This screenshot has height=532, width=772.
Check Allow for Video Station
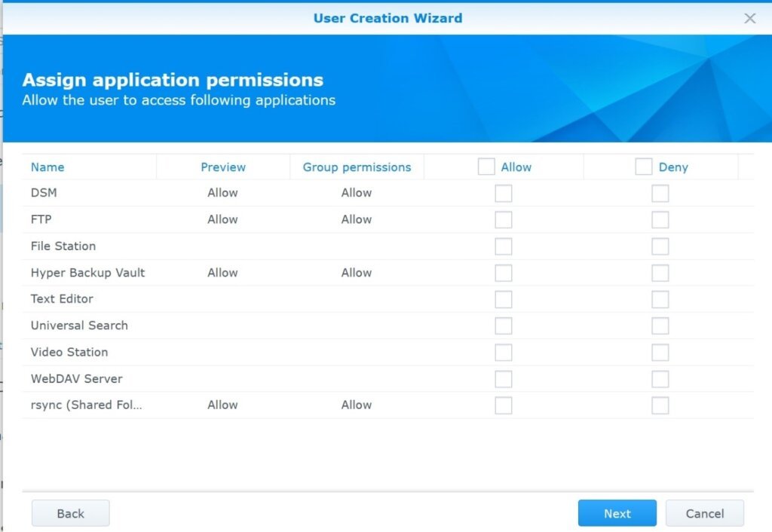[x=503, y=353]
